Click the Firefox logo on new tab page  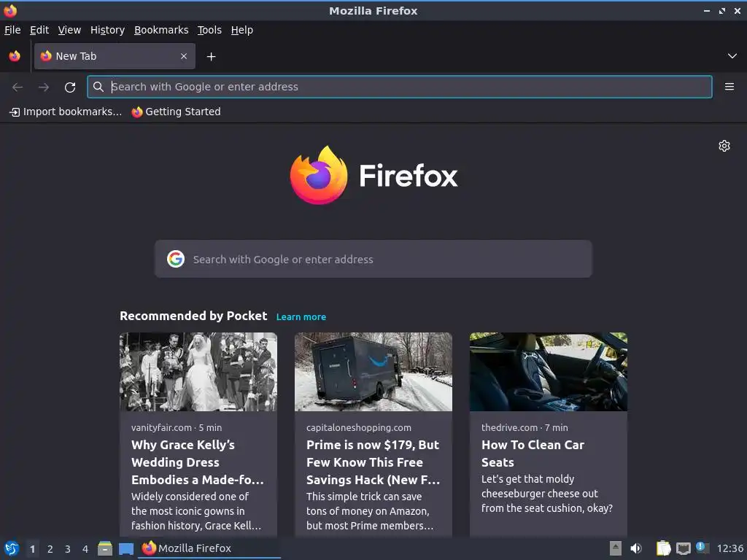coord(373,175)
